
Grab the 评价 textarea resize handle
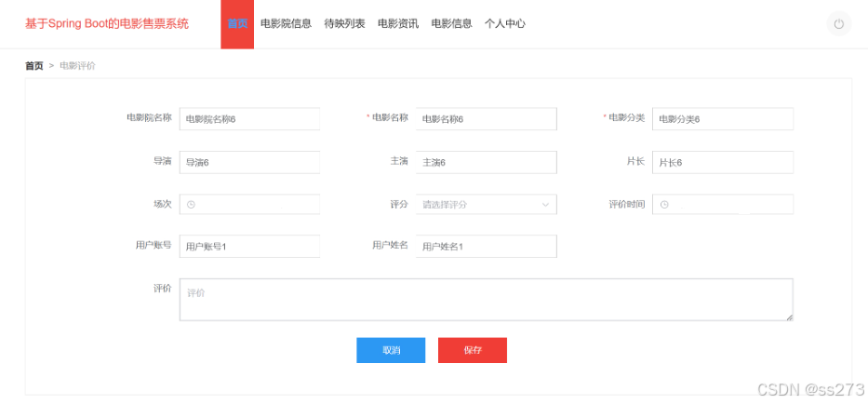click(x=790, y=317)
